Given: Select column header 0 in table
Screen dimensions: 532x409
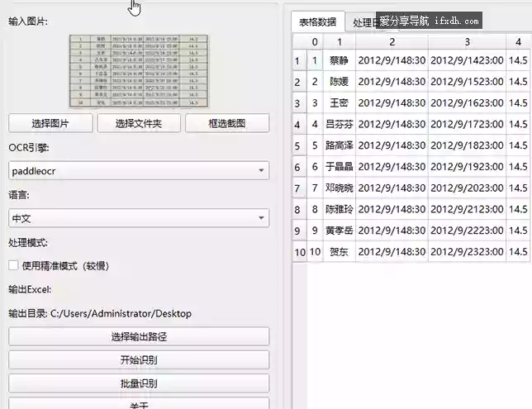Looking at the screenshot, I should [315, 41].
